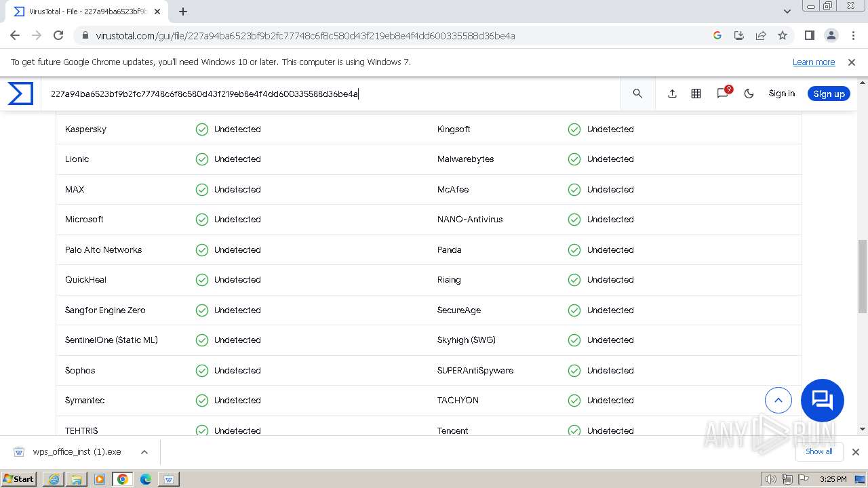Select the VirusTotal File tab
Image resolution: width=868 pixels, height=488 pixels.
[x=86, y=12]
